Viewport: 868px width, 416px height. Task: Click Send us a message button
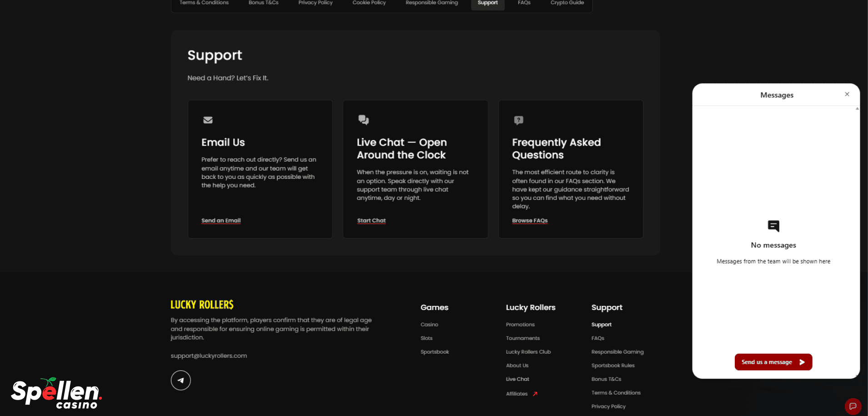(x=773, y=362)
